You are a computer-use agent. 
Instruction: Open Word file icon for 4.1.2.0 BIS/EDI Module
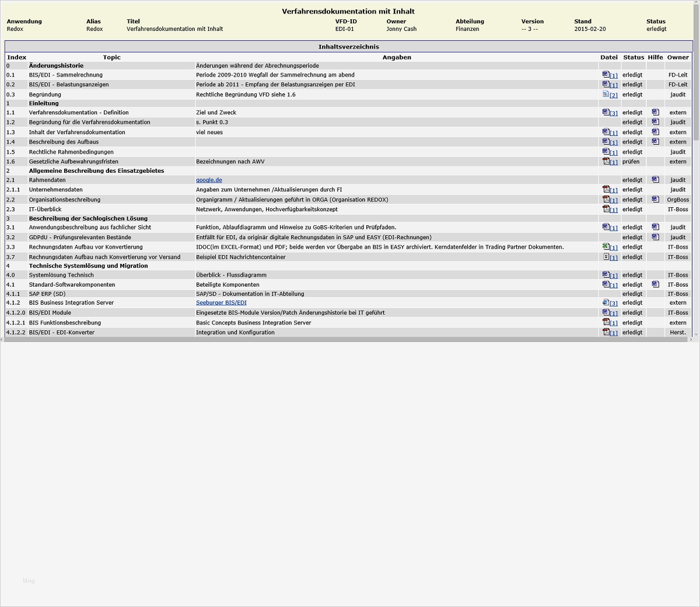[x=605, y=312]
